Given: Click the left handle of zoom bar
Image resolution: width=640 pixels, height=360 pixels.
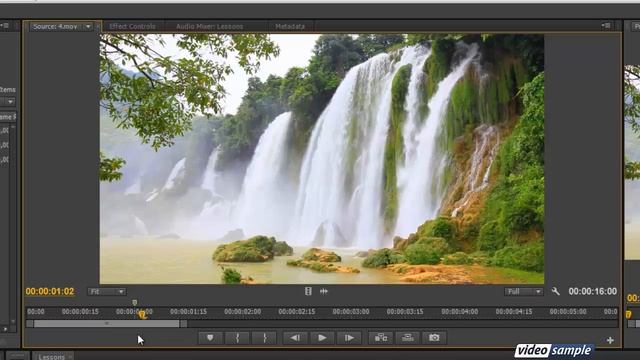Looking at the screenshot, I should click(x=29, y=324).
